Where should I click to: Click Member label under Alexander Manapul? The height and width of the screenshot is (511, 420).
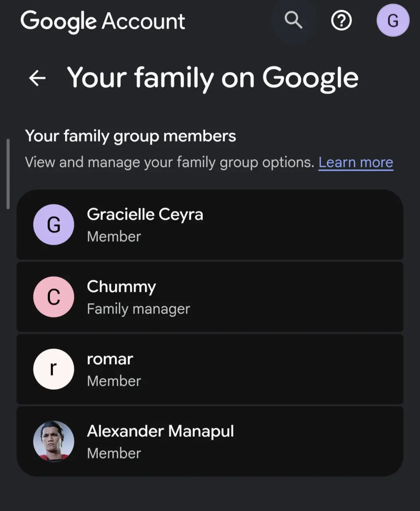[114, 454]
